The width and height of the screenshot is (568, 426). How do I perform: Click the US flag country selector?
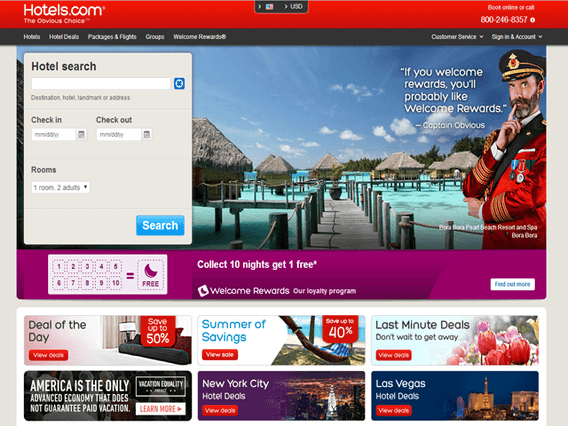pos(269,7)
